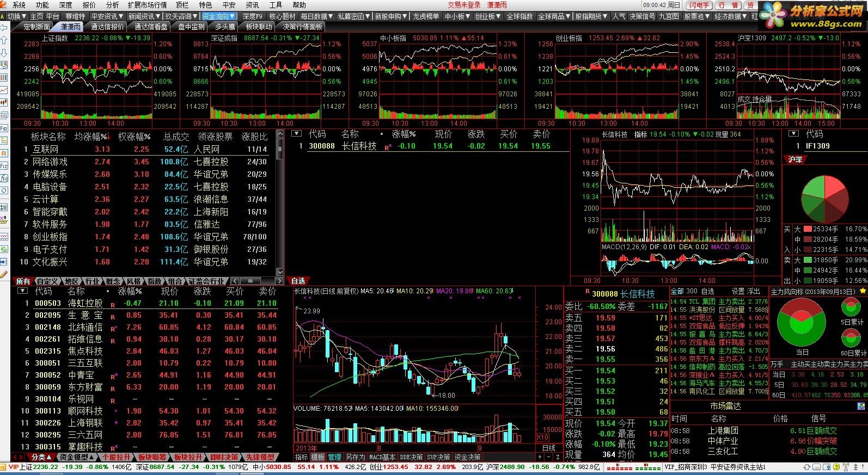Click the wave indicator sidebar icon
The width and height of the screenshot is (868, 475).
4,237
